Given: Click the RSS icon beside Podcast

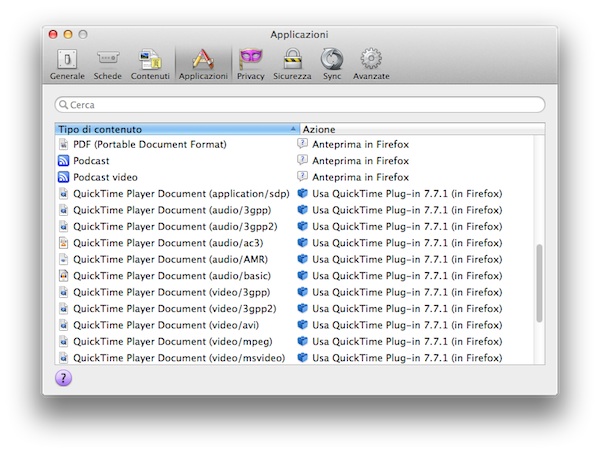Looking at the screenshot, I should (64, 161).
